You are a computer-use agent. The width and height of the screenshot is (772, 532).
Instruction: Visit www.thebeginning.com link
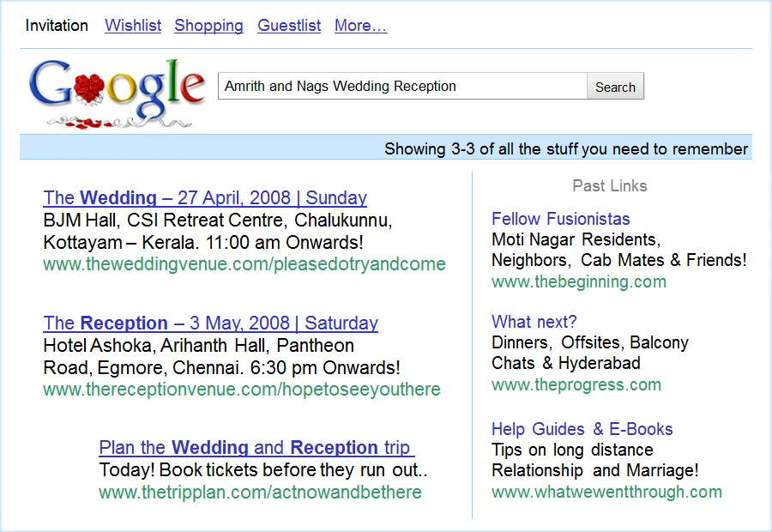pos(578,281)
